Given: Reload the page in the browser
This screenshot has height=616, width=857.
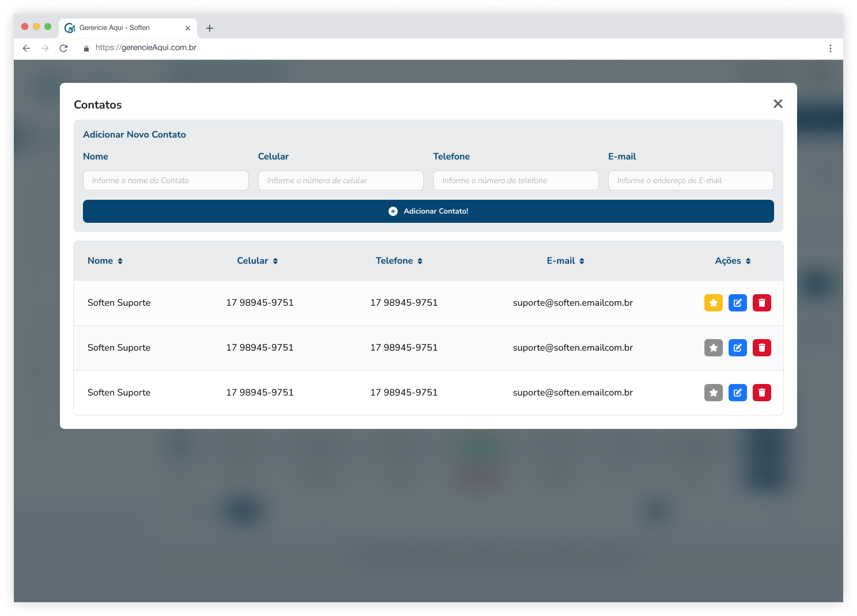Looking at the screenshot, I should 63,48.
